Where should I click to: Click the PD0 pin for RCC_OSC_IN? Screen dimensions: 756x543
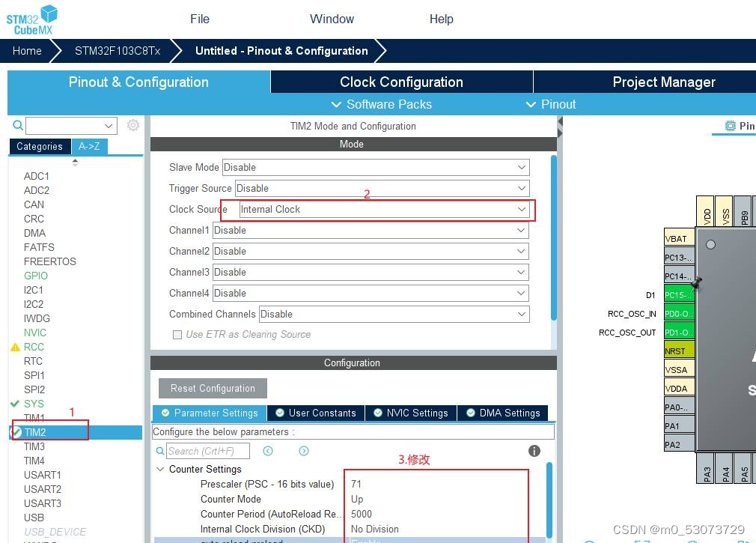[680, 314]
